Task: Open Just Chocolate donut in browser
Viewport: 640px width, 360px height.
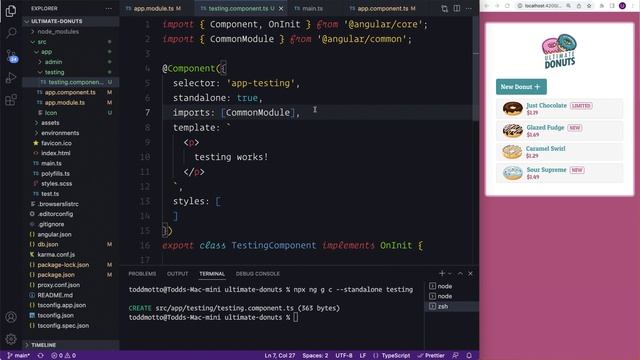Action: point(560,109)
